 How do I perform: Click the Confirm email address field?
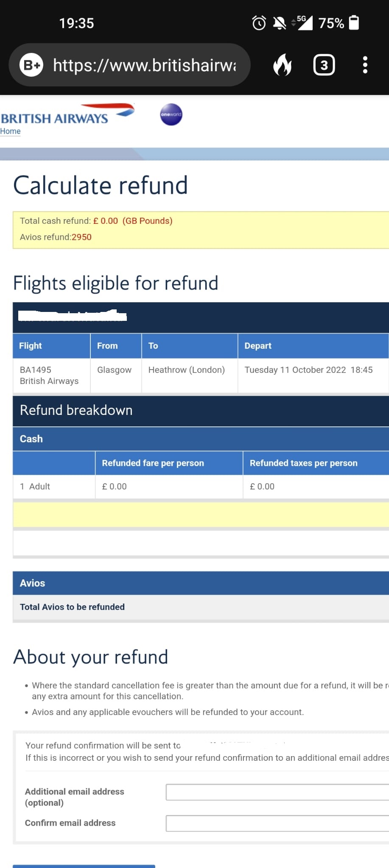[277, 823]
